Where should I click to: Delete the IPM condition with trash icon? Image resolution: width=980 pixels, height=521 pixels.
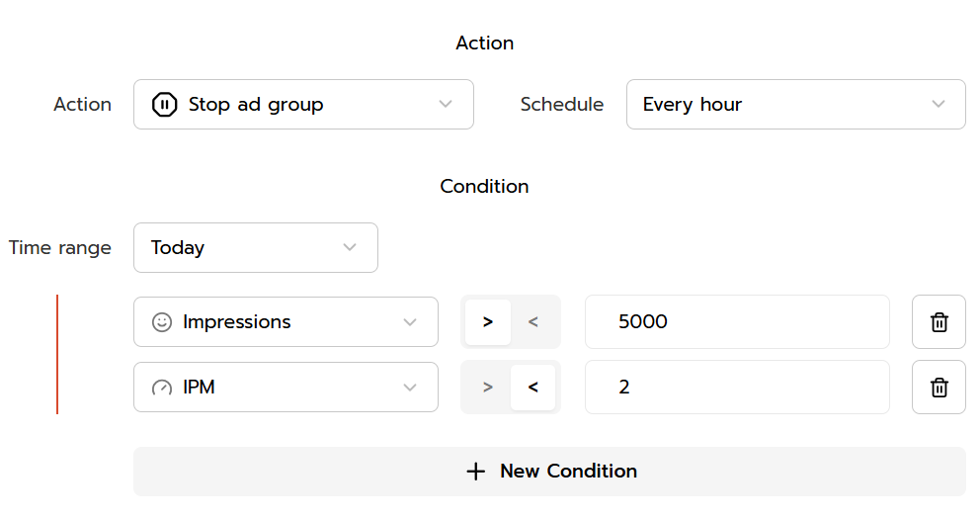[x=939, y=388]
